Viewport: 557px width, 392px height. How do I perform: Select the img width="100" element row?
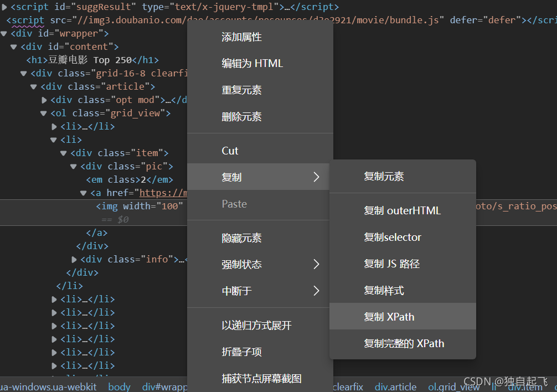click(140, 207)
